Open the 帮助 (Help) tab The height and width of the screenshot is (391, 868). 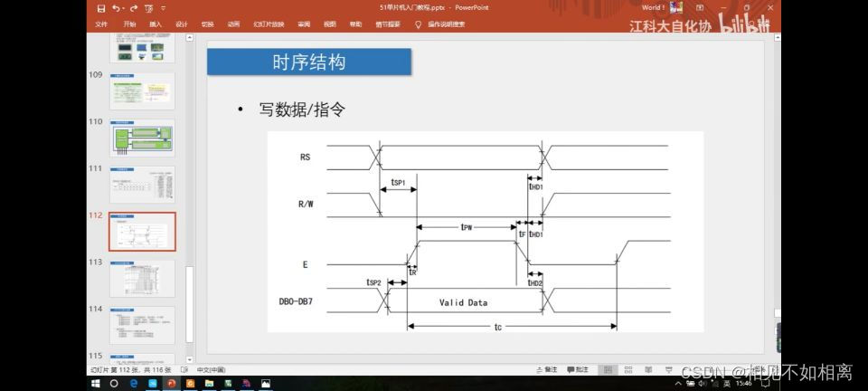click(x=355, y=24)
